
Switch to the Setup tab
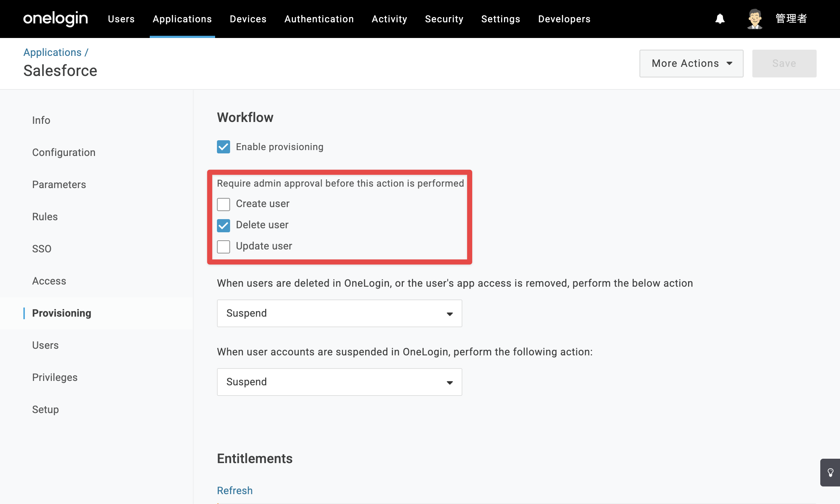pos(45,409)
